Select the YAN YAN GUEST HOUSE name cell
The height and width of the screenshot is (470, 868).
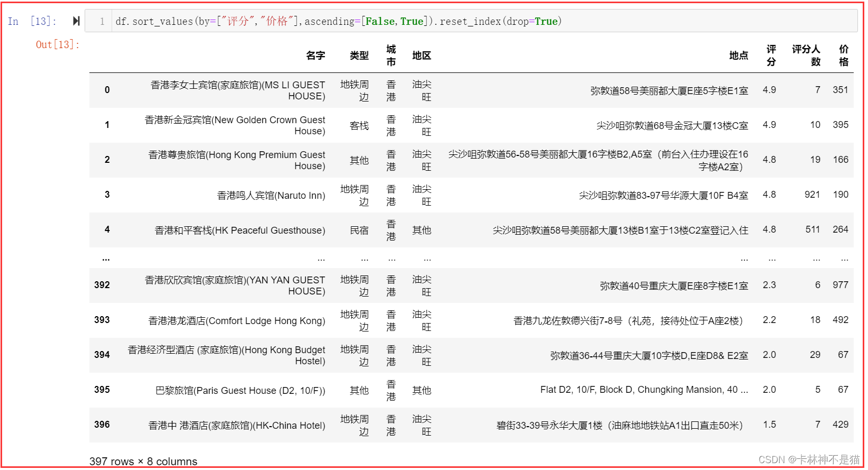(x=235, y=285)
